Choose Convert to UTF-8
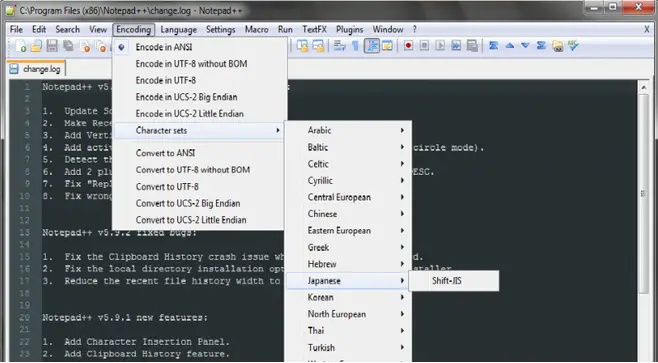This screenshot has width=658, height=363. pos(200,187)
